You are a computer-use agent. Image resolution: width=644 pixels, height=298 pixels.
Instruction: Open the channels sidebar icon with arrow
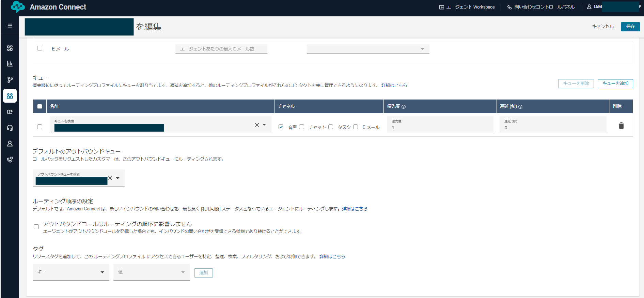pos(10,112)
